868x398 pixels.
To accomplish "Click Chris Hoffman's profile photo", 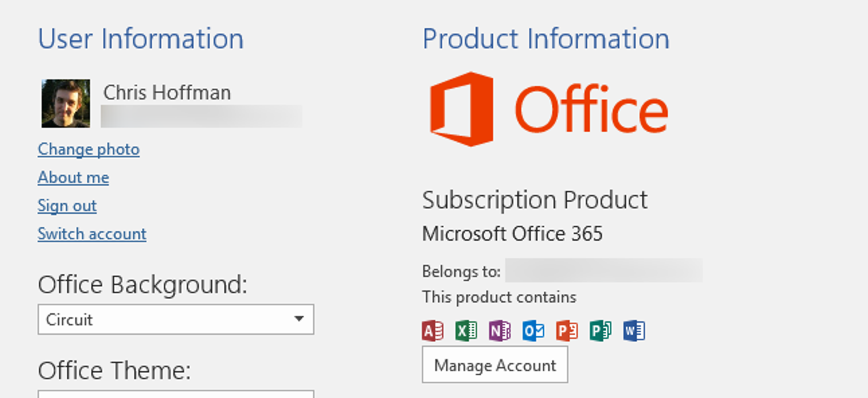I will point(66,104).
